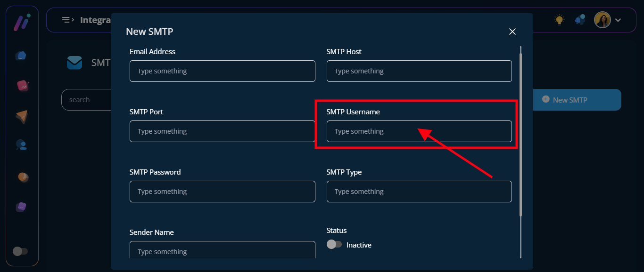644x272 pixels.
Task: Click into the SMTP Username field
Action: [x=419, y=131]
